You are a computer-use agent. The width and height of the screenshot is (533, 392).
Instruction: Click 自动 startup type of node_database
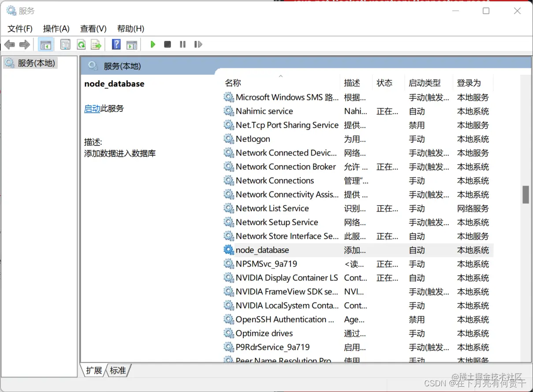pyautogui.click(x=417, y=250)
